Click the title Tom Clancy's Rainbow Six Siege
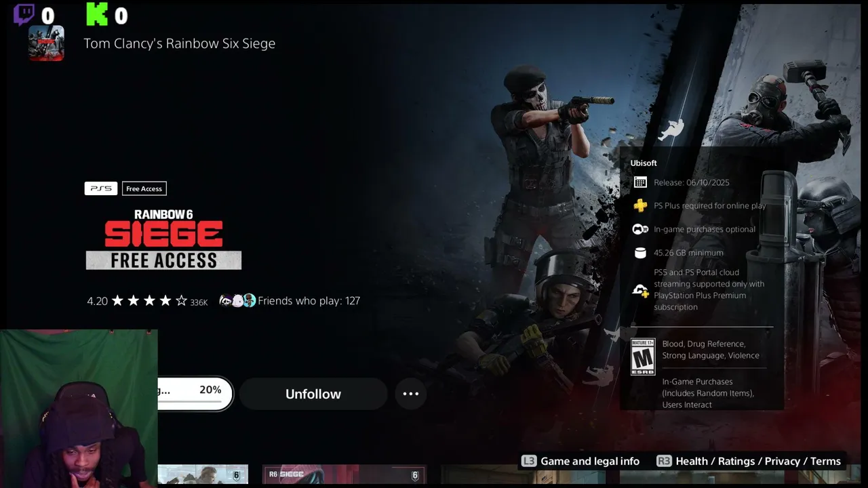The height and width of the screenshot is (488, 868). (180, 43)
